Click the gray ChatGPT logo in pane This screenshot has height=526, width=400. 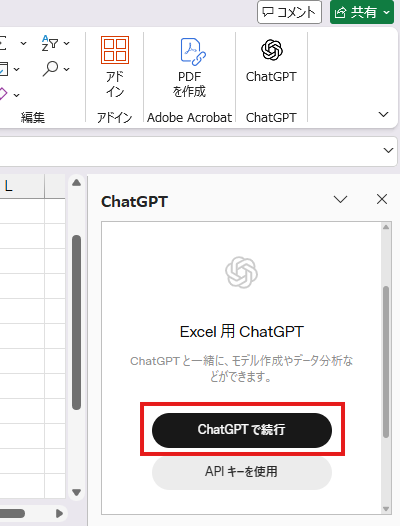(242, 272)
